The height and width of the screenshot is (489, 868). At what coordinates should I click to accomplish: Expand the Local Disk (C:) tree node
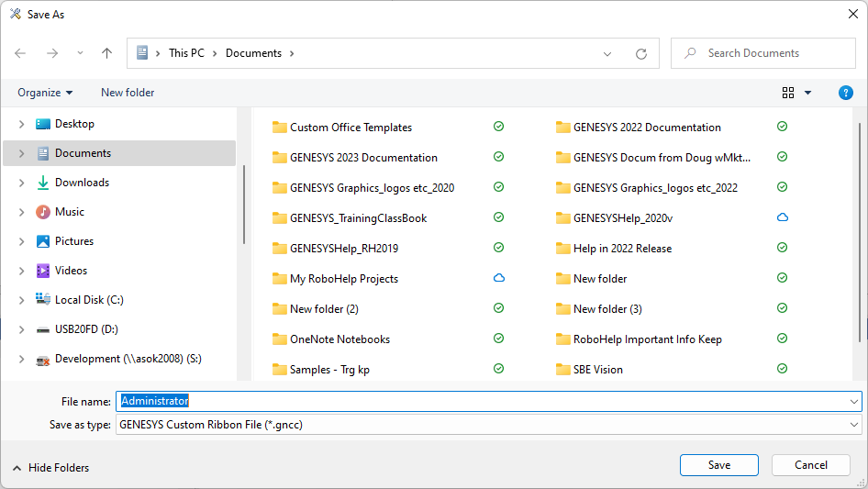pos(21,300)
